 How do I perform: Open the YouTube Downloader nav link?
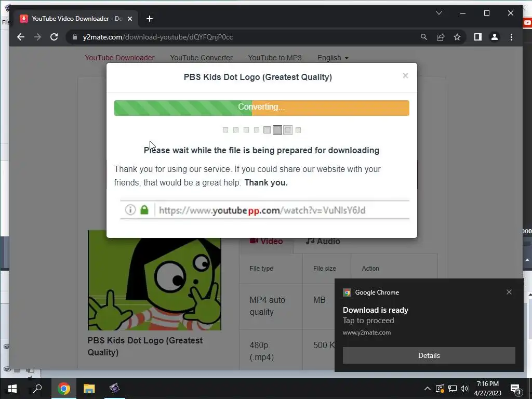click(120, 58)
